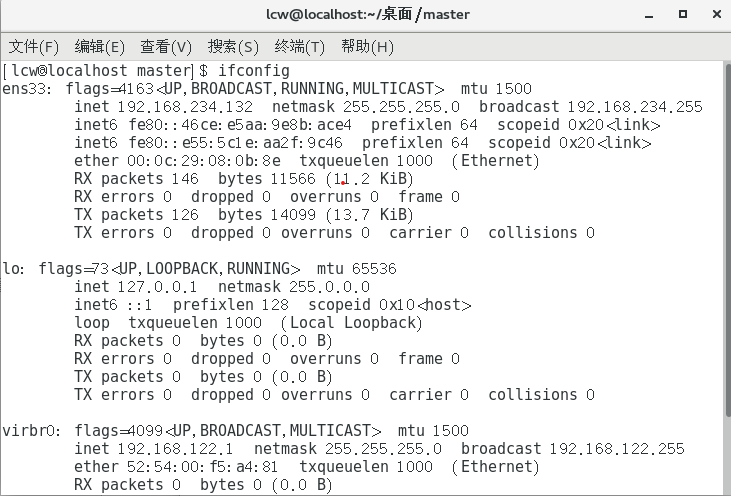The image size is (731, 496).
Task: Click the virbr0 IP address 192.168.122.1
Action: coord(175,448)
